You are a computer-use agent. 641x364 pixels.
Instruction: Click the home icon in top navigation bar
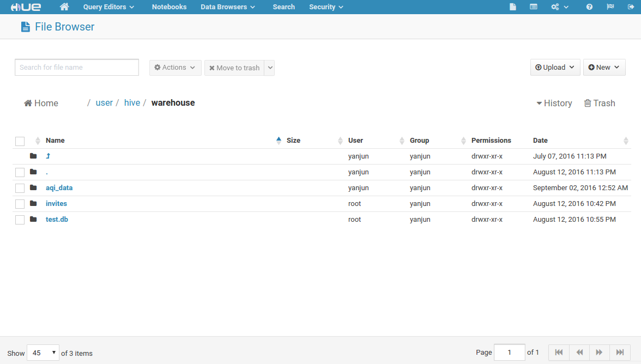click(64, 7)
